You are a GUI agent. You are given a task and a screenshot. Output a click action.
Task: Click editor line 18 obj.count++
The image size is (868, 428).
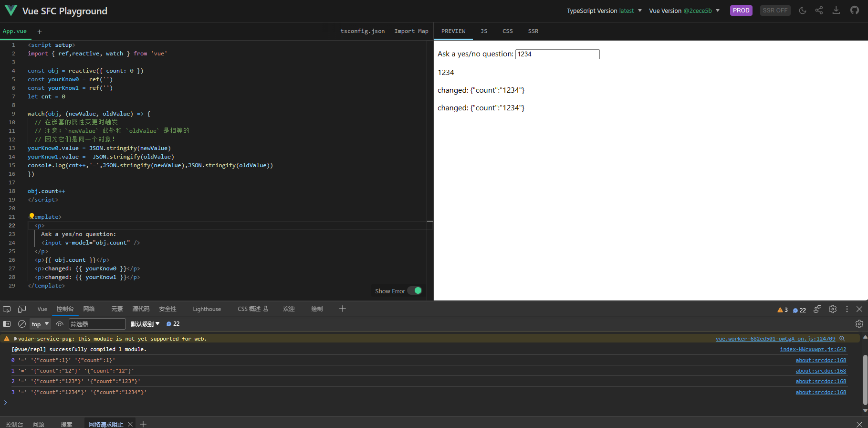point(46,191)
